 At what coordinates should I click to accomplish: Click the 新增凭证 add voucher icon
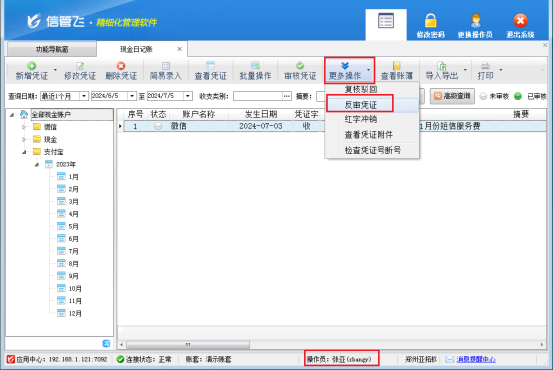coord(31,66)
